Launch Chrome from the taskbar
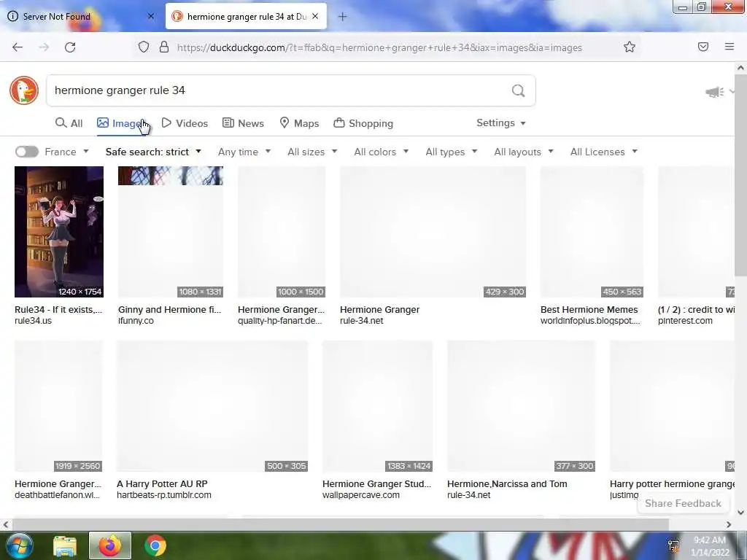 click(x=155, y=545)
